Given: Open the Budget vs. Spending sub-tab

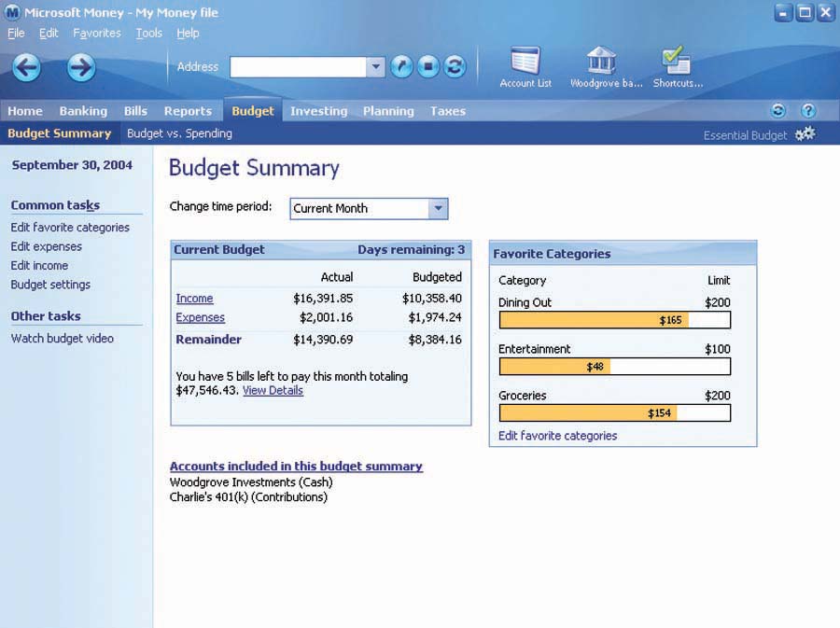Looking at the screenshot, I should pyautogui.click(x=179, y=133).
